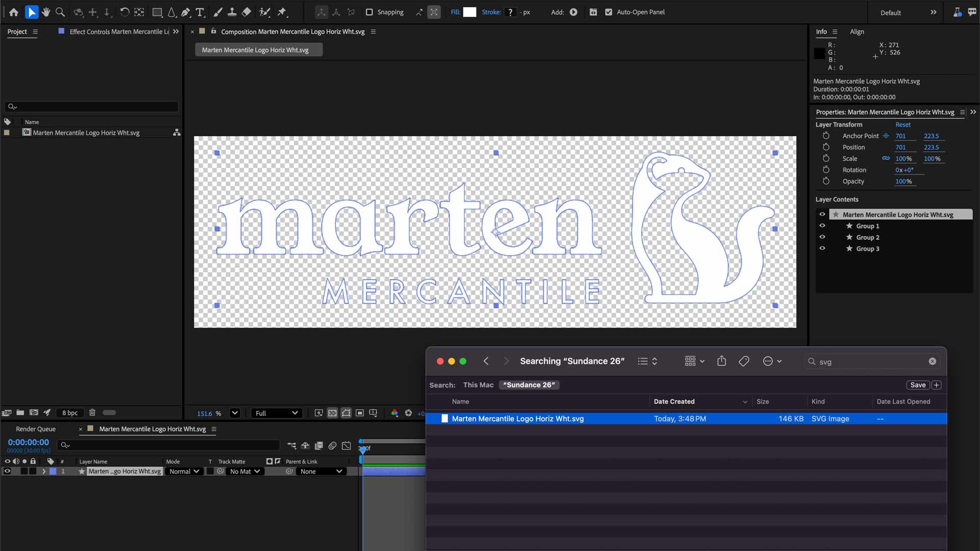The width and height of the screenshot is (980, 551).
Task: Select the Rectangle shape tool
Action: click(x=157, y=12)
